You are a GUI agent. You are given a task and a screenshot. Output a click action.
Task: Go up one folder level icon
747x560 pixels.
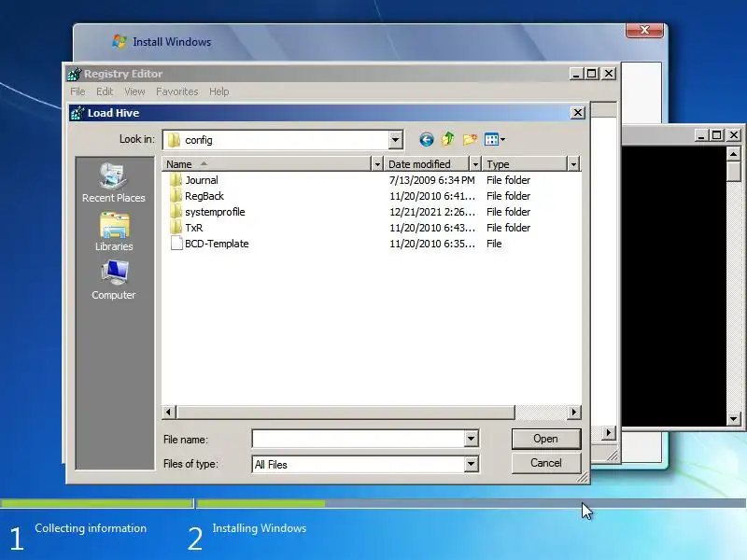[x=448, y=139]
